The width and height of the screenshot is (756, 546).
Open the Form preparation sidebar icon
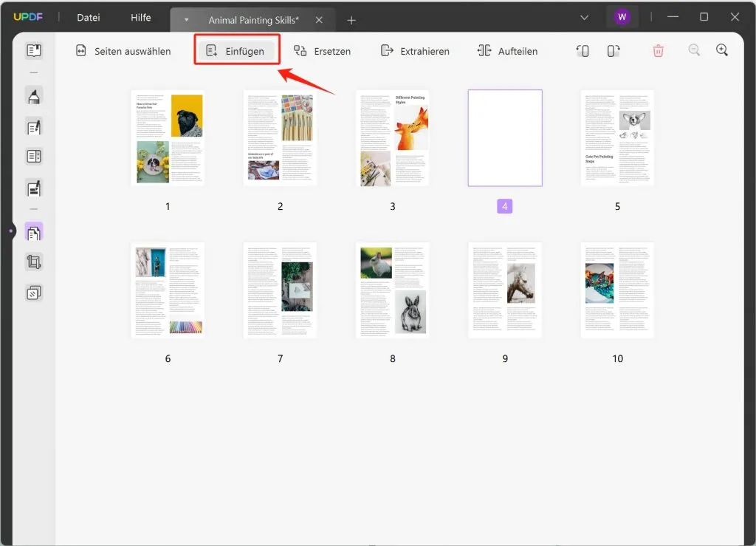[34, 157]
